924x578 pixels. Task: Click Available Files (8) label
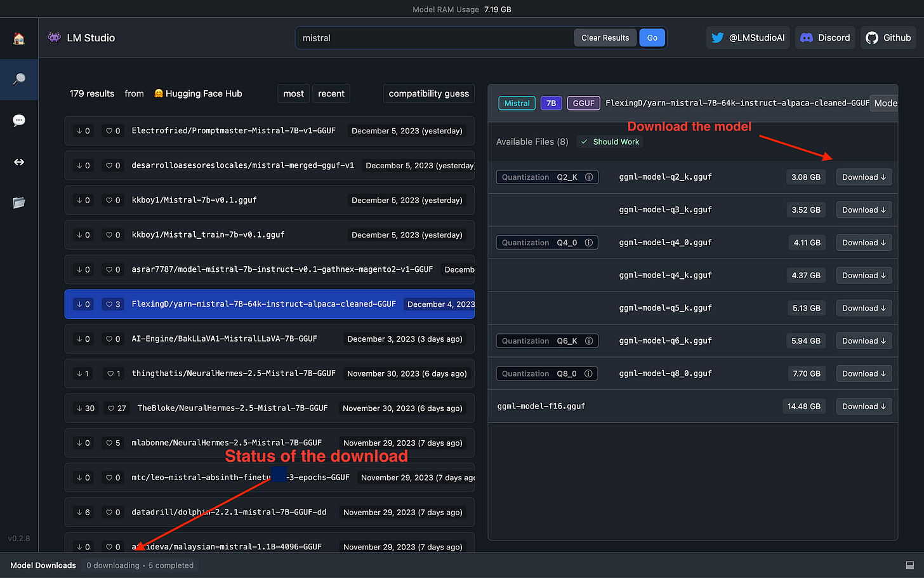pyautogui.click(x=532, y=142)
